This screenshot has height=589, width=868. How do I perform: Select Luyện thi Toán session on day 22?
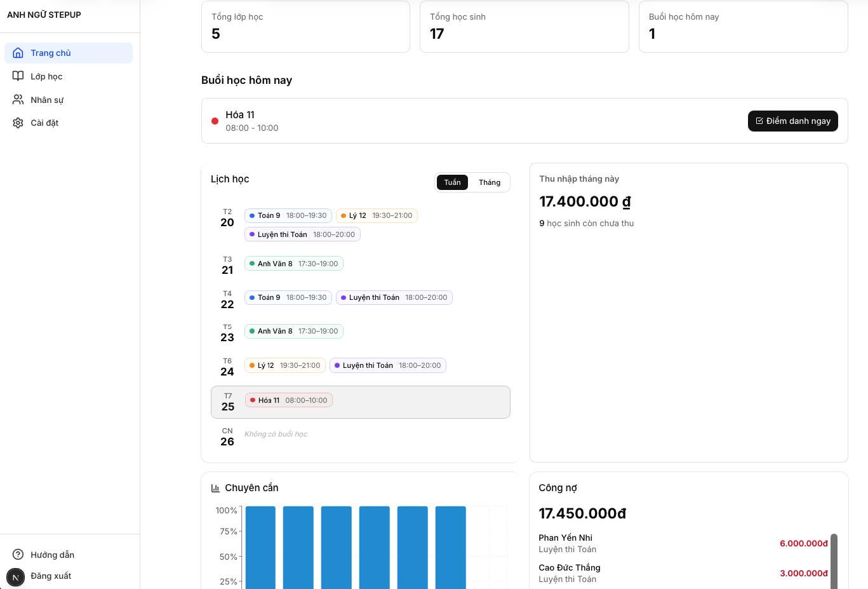point(394,297)
